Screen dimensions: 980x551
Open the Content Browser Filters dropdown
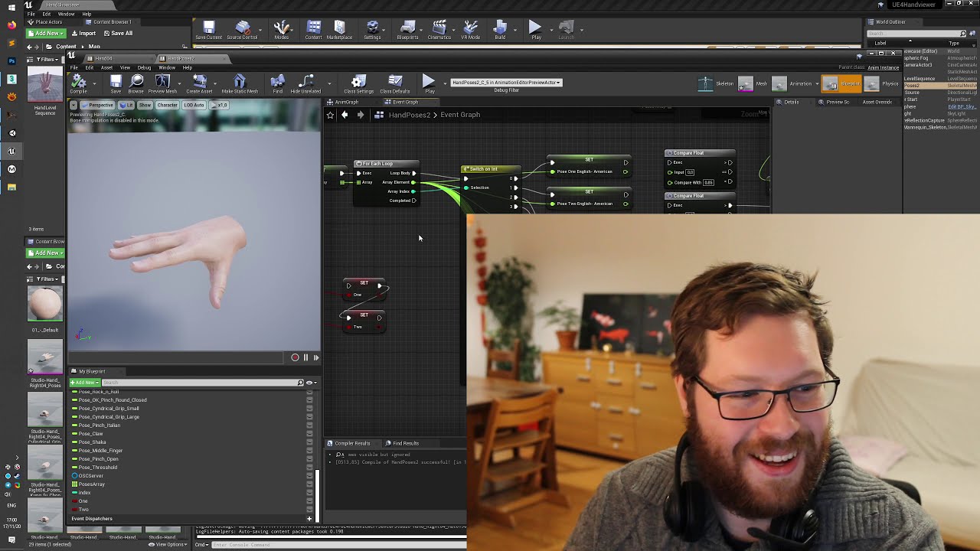(48, 59)
